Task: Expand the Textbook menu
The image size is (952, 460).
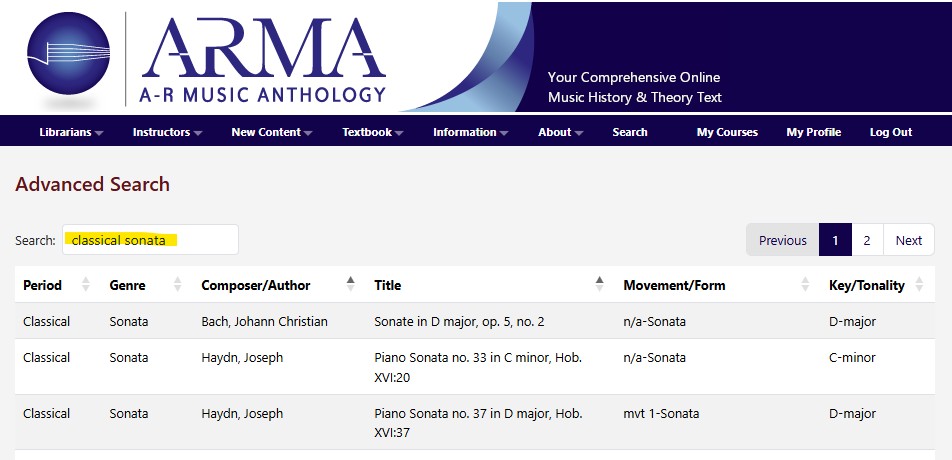Action: click(x=372, y=132)
